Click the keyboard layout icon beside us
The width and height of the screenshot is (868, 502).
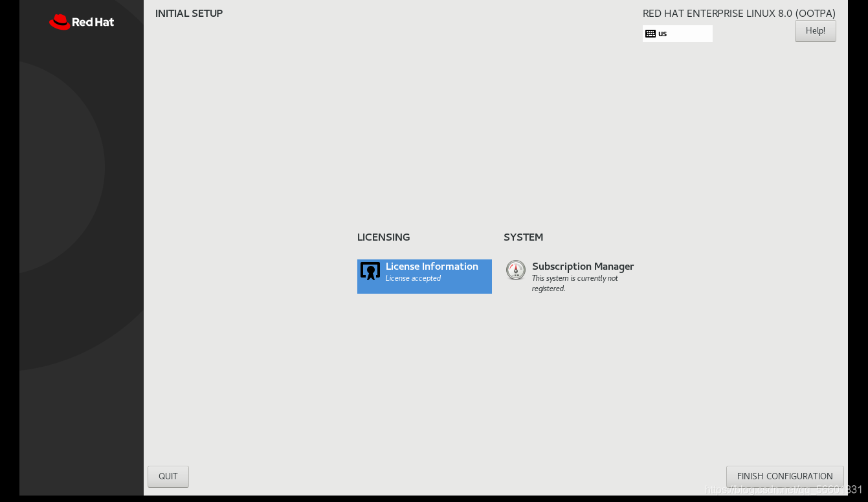coord(651,34)
